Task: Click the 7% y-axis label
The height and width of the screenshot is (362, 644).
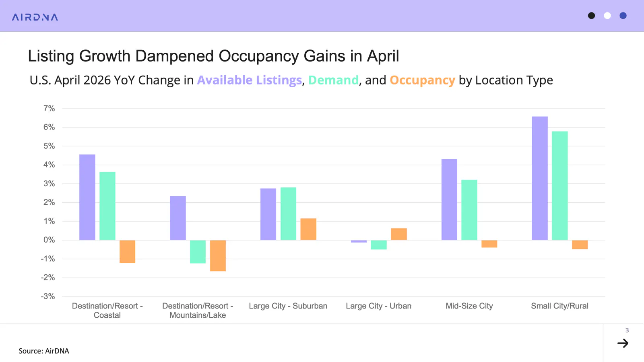Action: coord(49,108)
